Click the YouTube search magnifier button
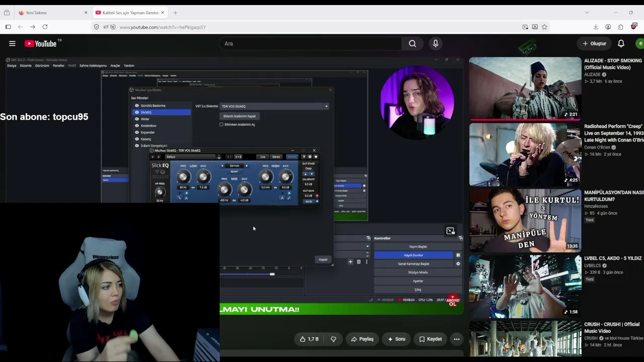Viewport: 644px width, 362px height. coord(413,44)
